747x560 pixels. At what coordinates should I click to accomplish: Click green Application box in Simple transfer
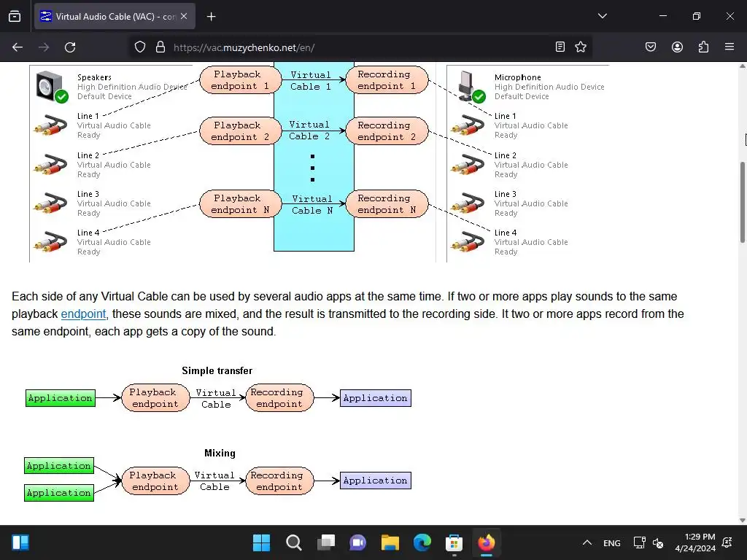(61, 398)
